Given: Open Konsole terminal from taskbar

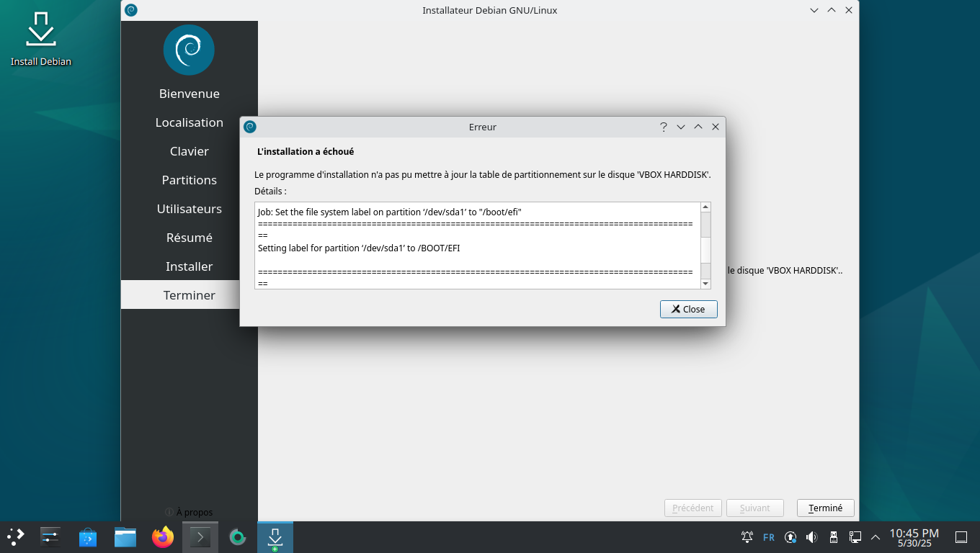Looking at the screenshot, I should pyautogui.click(x=200, y=536).
